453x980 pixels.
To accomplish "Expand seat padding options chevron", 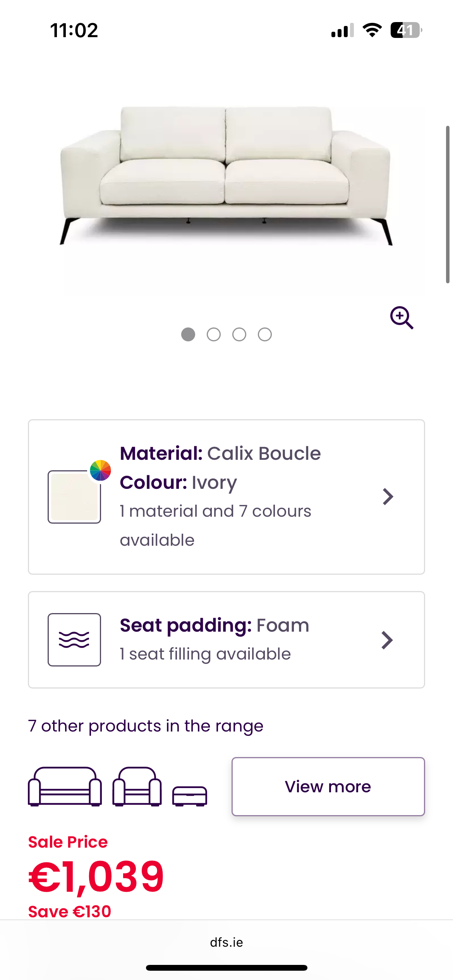I will tap(387, 640).
